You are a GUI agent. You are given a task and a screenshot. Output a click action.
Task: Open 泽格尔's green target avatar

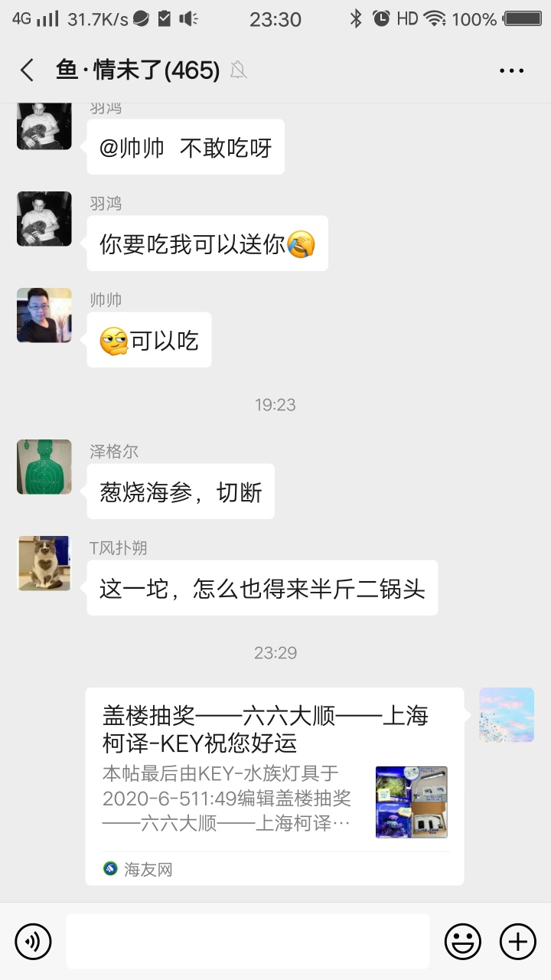[x=44, y=467]
